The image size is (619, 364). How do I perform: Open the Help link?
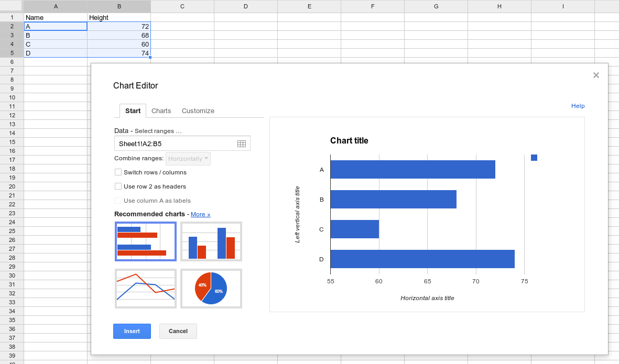578,106
